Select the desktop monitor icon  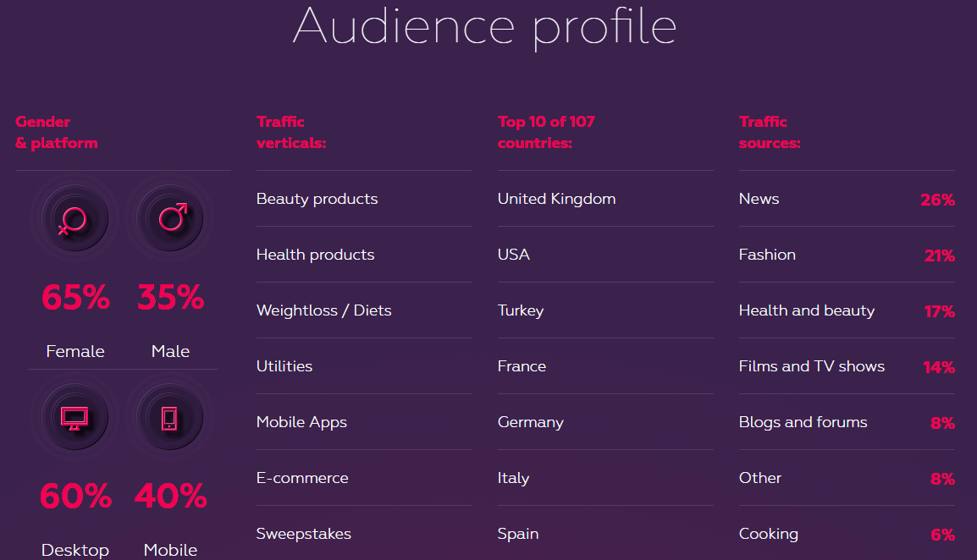pyautogui.click(x=75, y=417)
